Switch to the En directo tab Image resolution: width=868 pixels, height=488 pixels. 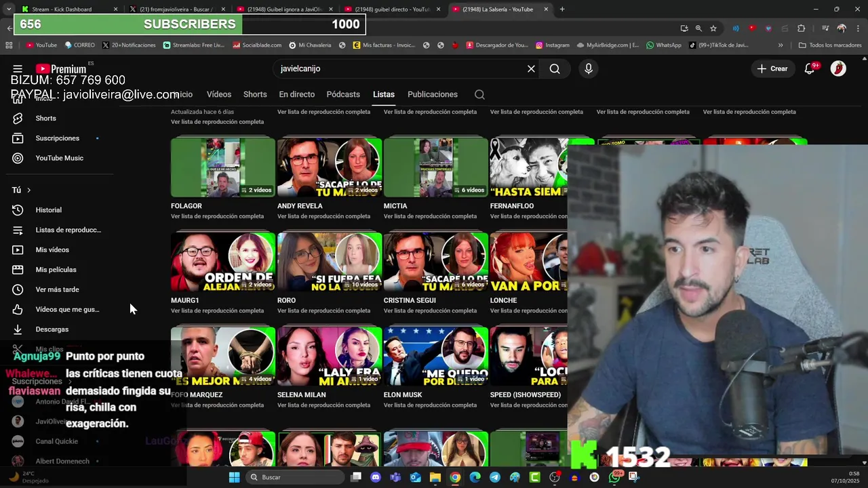297,94
